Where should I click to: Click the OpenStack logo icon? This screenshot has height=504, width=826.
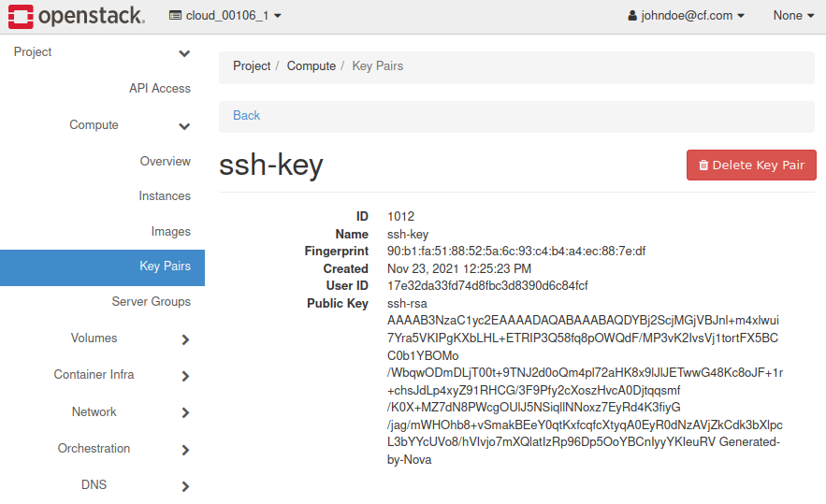coord(22,16)
